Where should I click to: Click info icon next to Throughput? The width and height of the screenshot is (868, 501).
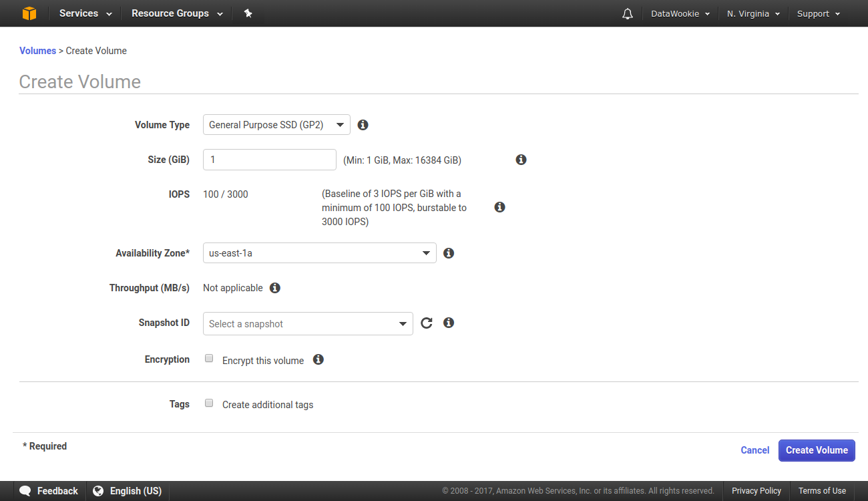275,288
